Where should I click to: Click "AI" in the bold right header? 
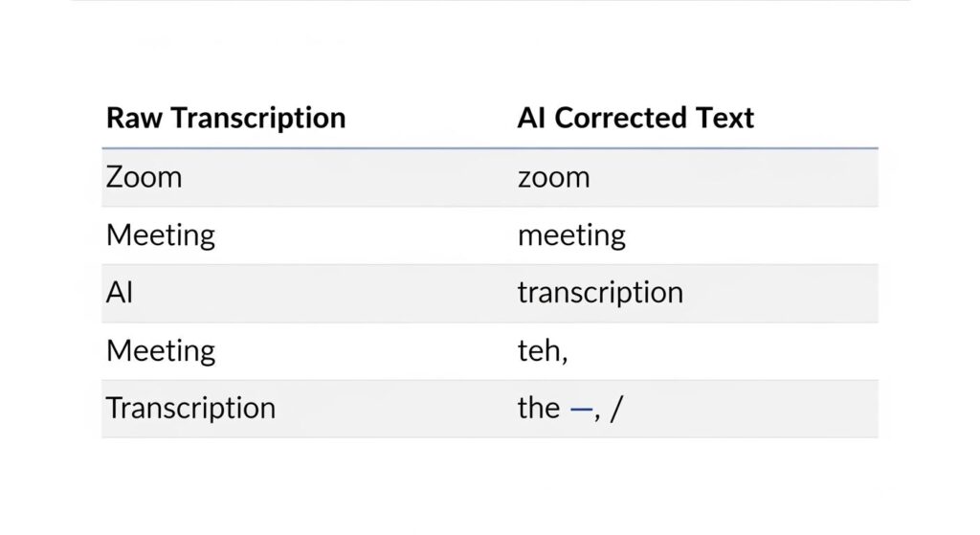pyautogui.click(x=531, y=118)
